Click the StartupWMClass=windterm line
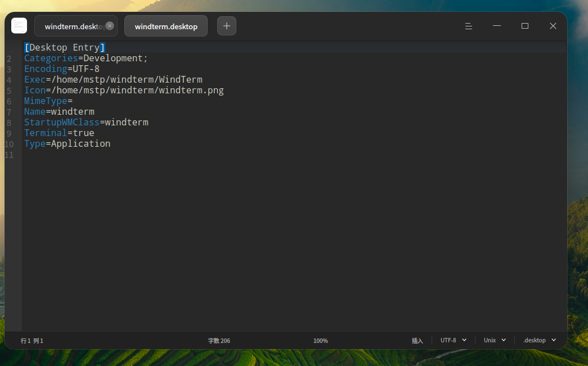The width and height of the screenshot is (588, 366). tap(86, 123)
